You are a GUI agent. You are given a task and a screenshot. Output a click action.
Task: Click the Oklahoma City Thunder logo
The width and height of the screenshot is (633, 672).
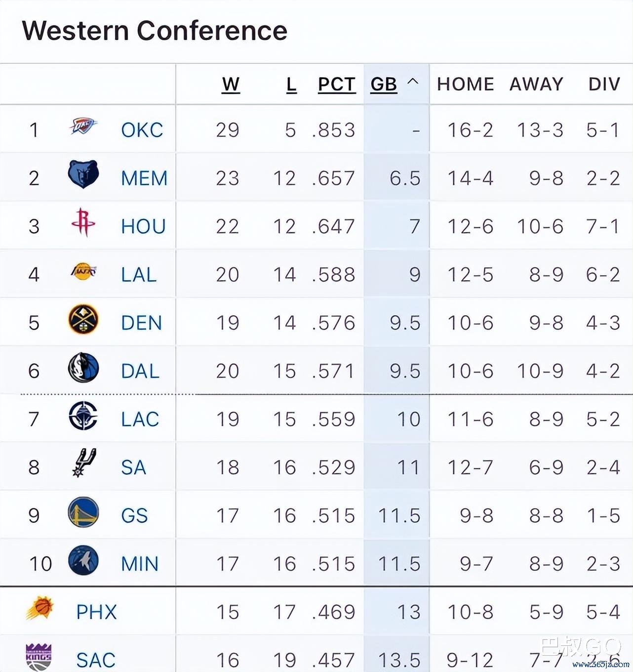coord(83,126)
